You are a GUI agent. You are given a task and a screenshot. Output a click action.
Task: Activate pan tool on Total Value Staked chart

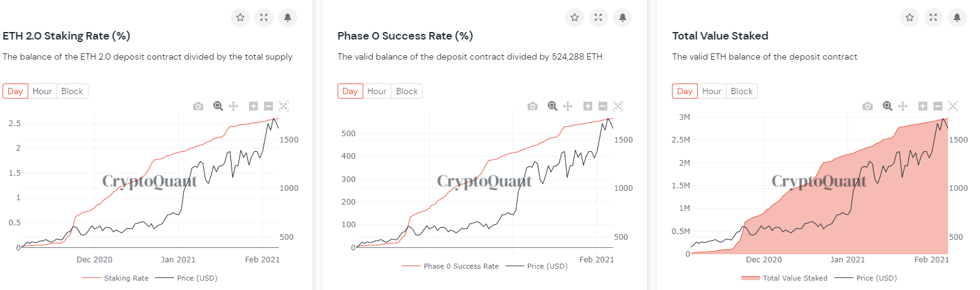tap(902, 106)
